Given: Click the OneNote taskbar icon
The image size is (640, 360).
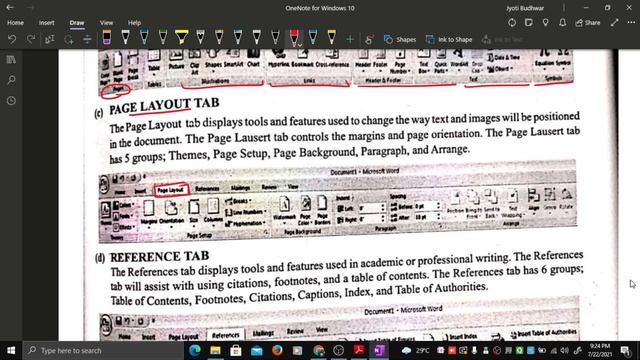Looking at the screenshot, I should (x=379, y=350).
